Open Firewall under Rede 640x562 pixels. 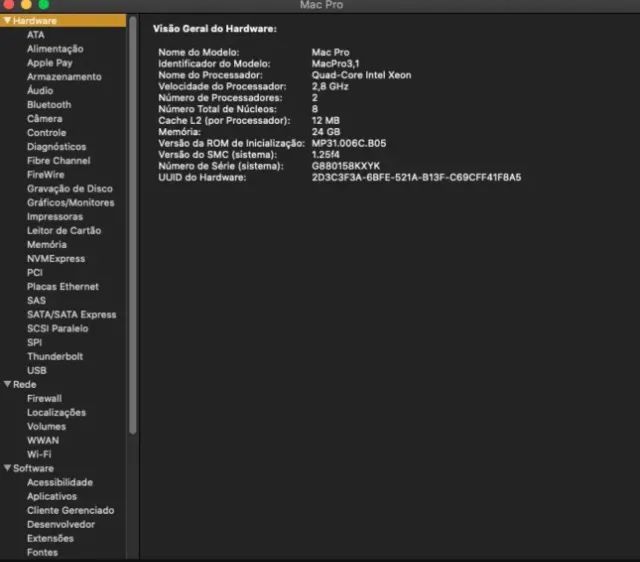(x=44, y=398)
